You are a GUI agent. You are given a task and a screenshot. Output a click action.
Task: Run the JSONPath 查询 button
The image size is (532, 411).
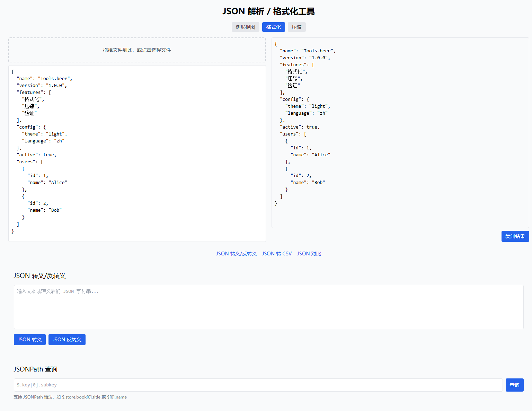pyautogui.click(x=514, y=385)
